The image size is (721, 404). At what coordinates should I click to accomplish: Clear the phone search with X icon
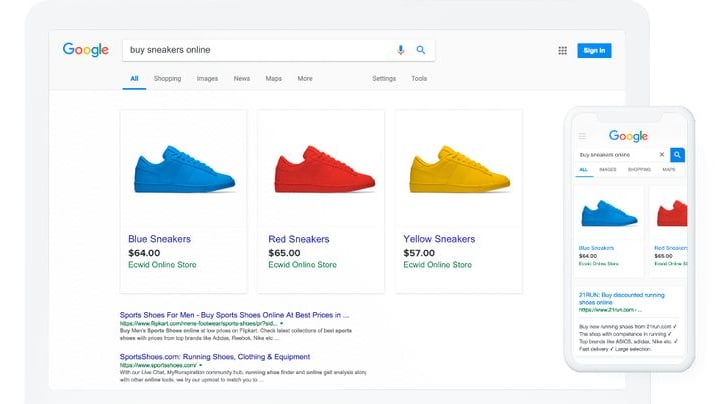click(662, 154)
